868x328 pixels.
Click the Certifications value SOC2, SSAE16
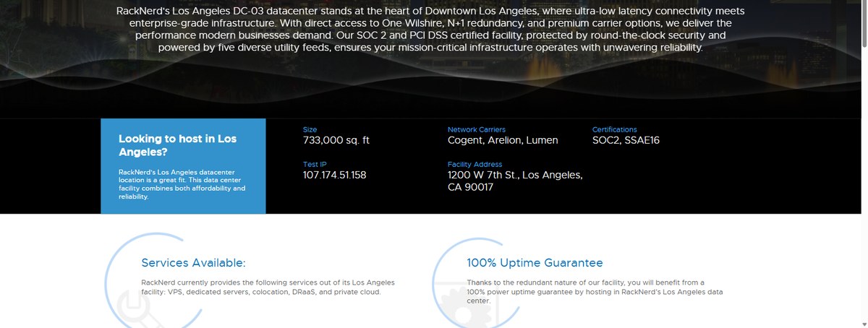click(x=626, y=140)
